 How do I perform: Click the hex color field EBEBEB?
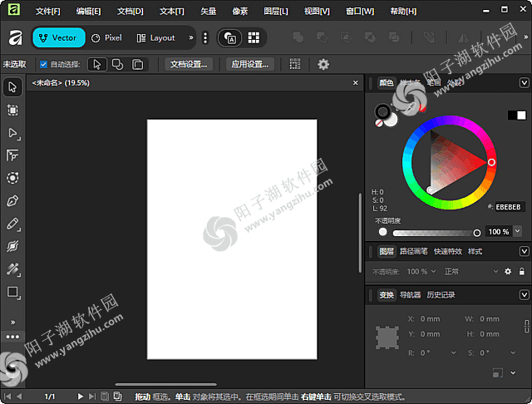coord(510,207)
